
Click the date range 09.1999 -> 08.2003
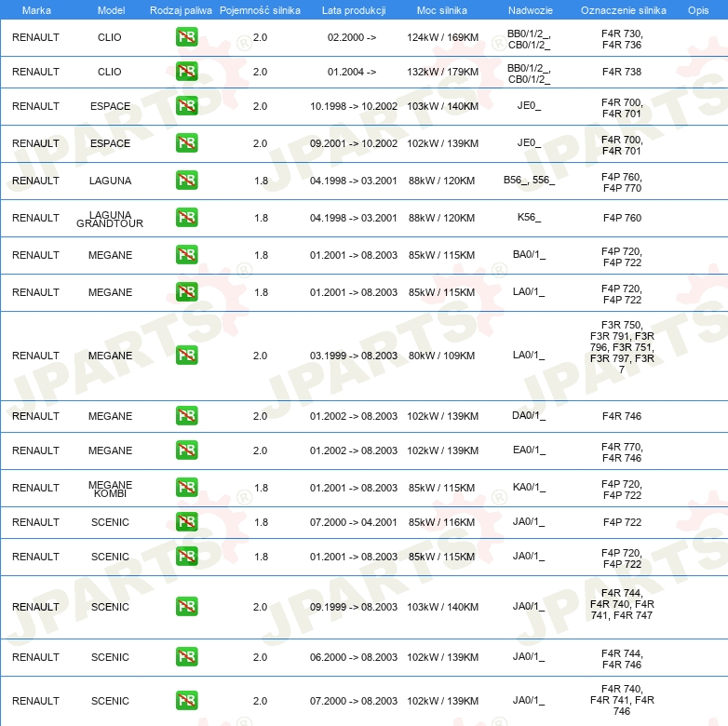click(x=354, y=607)
